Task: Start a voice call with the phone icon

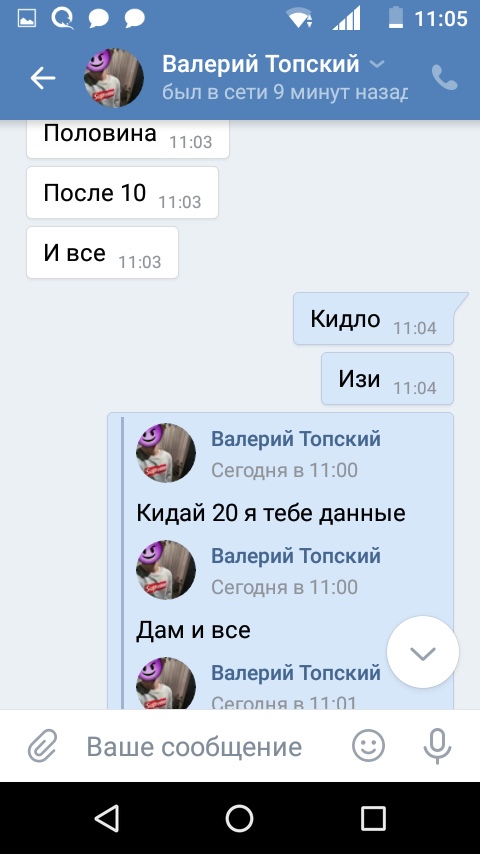Action: (x=445, y=78)
